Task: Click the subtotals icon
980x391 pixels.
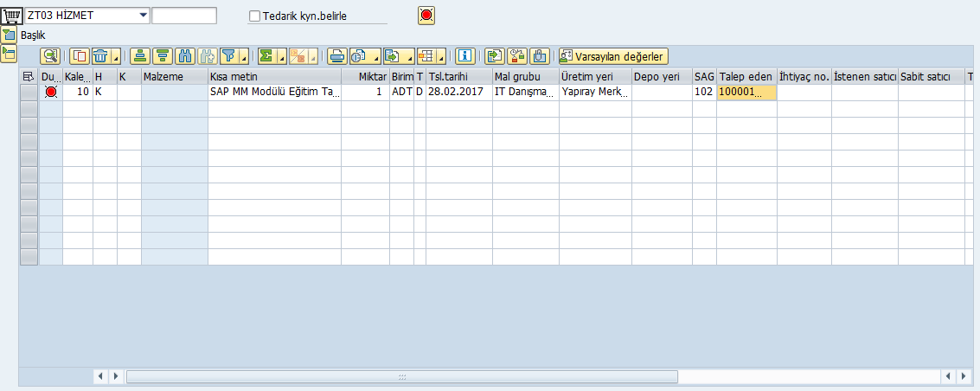Action: pyautogui.click(x=298, y=56)
